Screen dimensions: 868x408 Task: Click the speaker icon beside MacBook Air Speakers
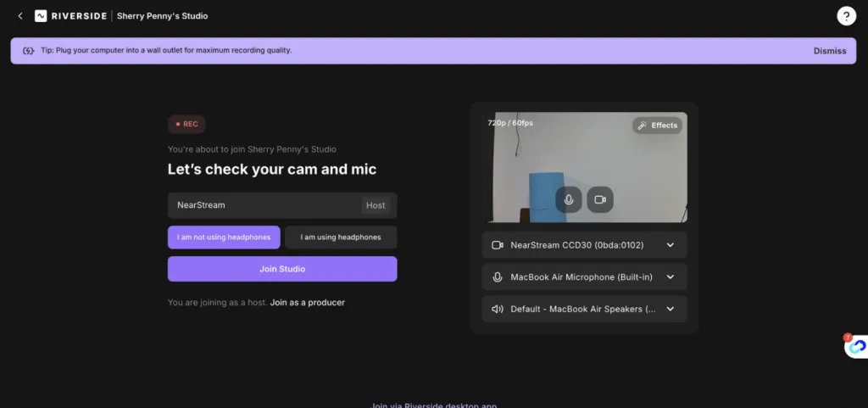[497, 309]
